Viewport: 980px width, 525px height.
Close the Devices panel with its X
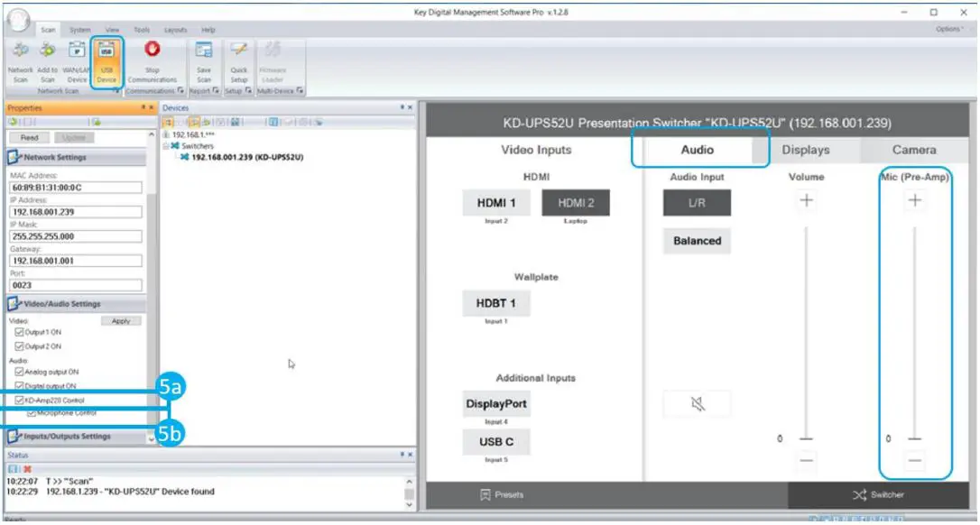tap(410, 107)
